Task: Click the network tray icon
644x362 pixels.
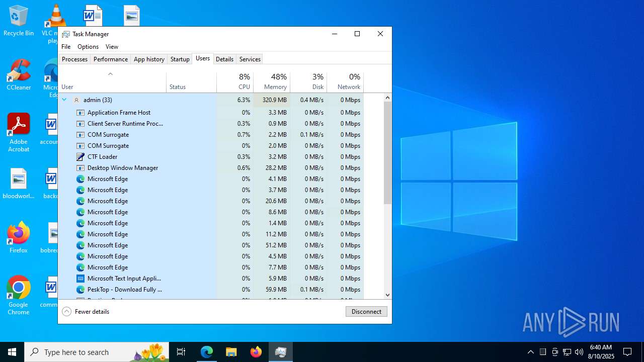Action: tap(567, 352)
